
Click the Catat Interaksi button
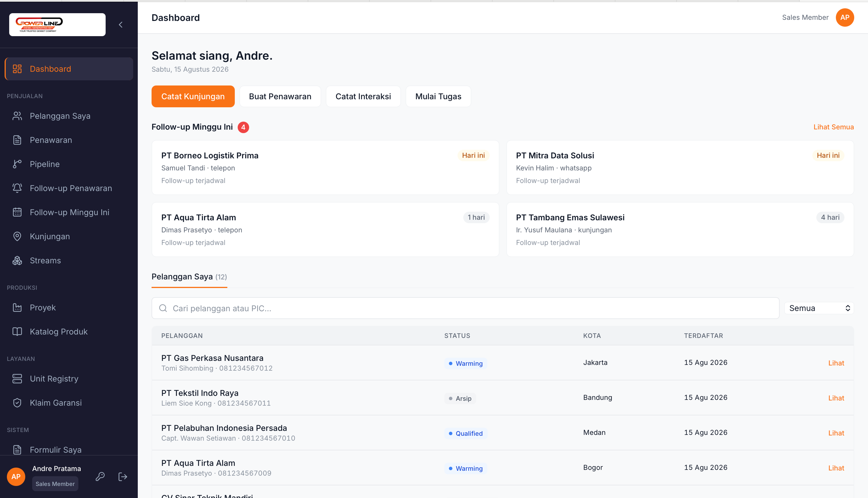(363, 96)
